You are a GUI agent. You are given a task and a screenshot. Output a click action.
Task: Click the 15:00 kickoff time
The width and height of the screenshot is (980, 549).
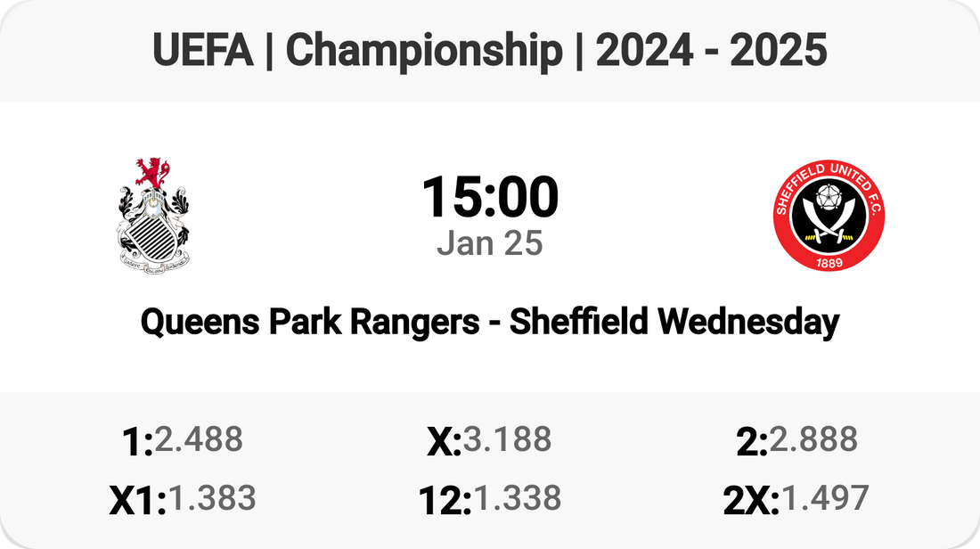click(489, 198)
